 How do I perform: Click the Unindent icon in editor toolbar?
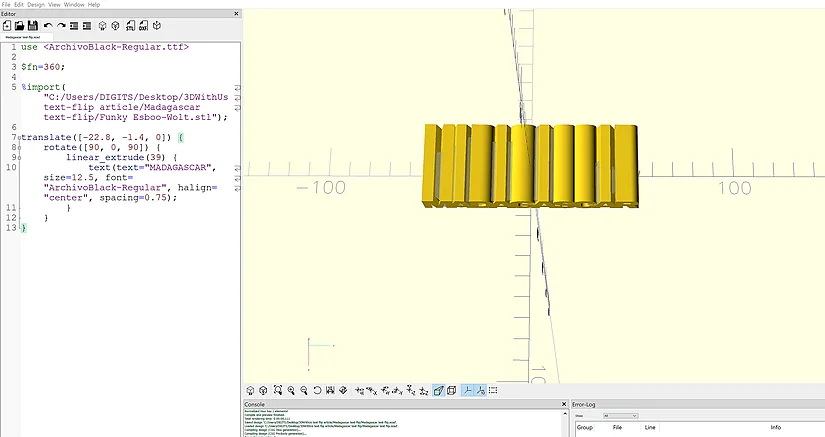(74, 26)
